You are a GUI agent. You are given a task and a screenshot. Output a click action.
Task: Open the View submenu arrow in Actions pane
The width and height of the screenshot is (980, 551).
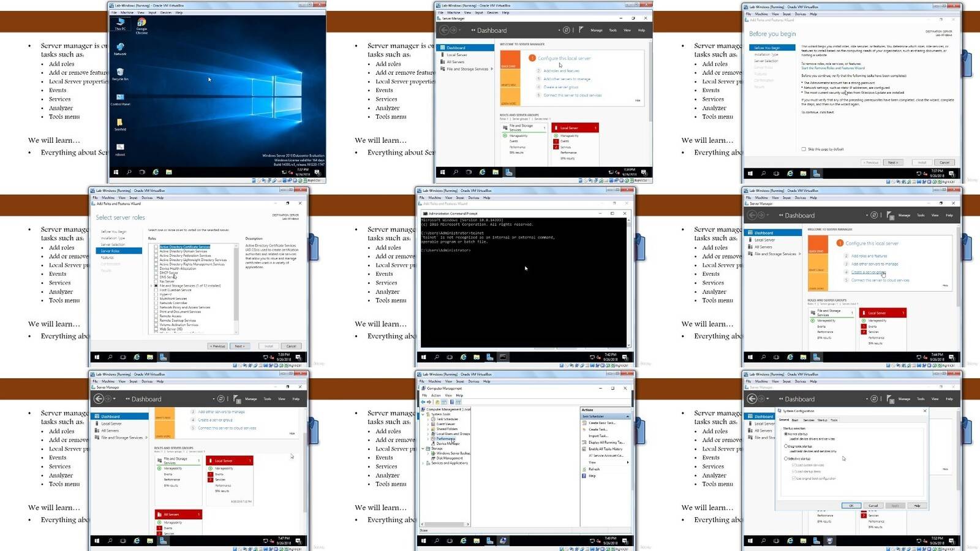pos(627,462)
